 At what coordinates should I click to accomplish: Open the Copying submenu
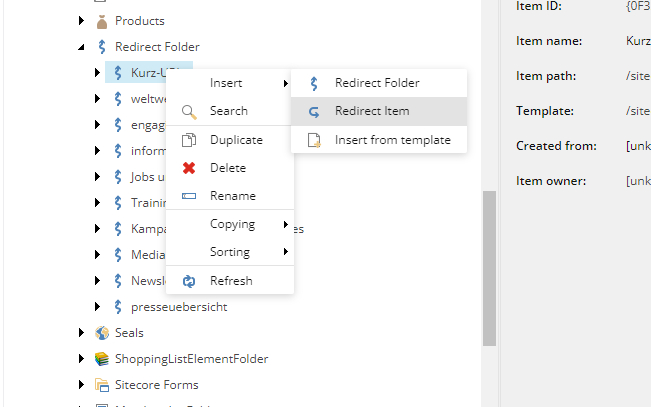coord(232,224)
